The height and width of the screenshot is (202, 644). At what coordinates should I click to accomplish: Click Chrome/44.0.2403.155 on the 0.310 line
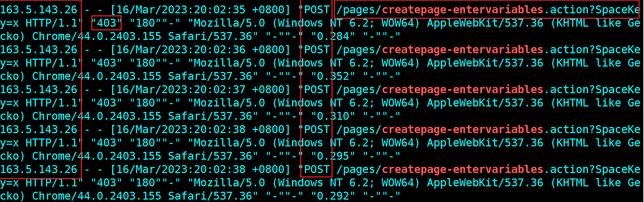(x=97, y=116)
